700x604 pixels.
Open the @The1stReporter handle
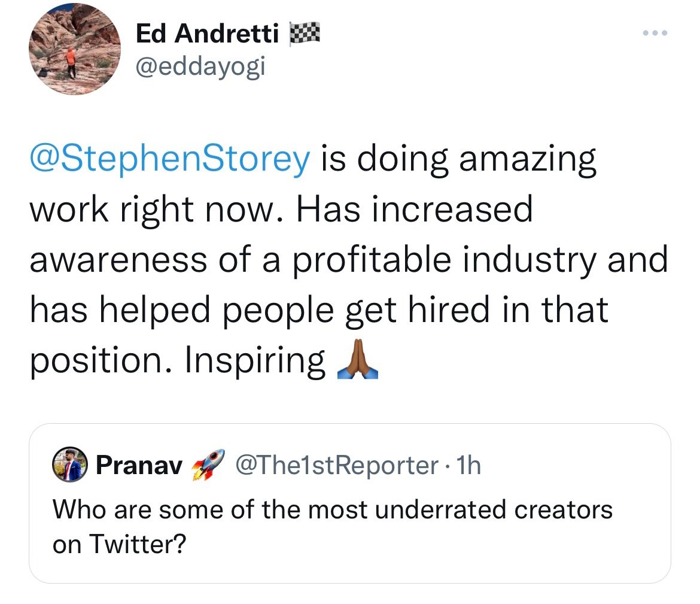336,465
